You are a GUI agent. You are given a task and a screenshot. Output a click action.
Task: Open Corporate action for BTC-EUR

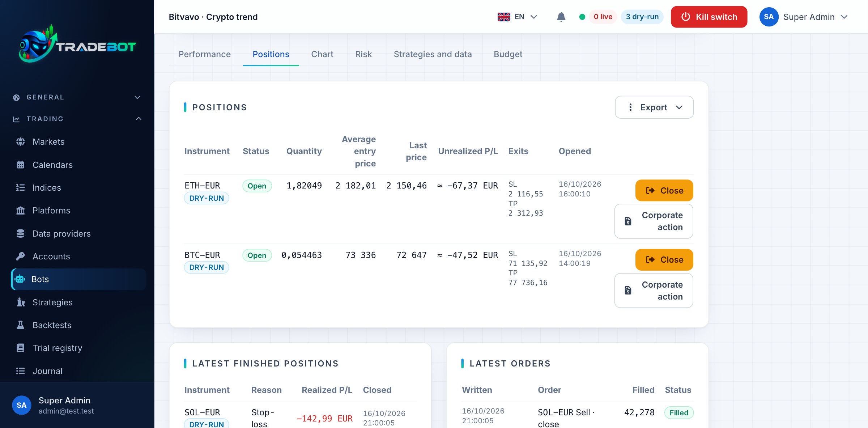tap(654, 290)
